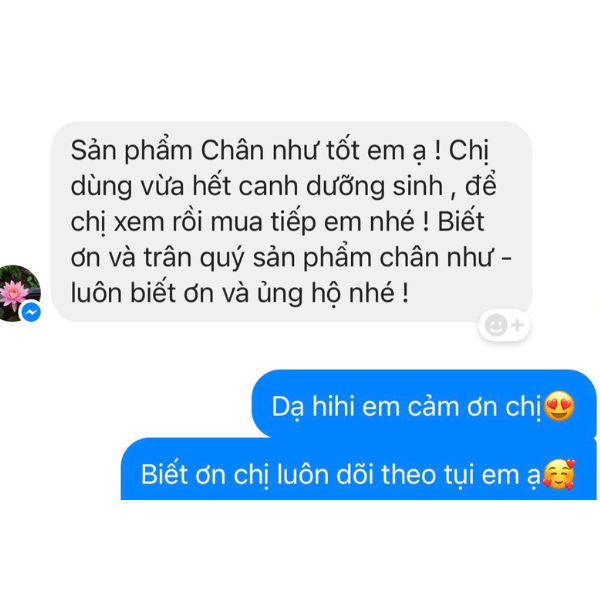The width and height of the screenshot is (600, 600).
Task: Select the gray message starting 'Sản phẩm Chân như'
Action: pos(292,222)
